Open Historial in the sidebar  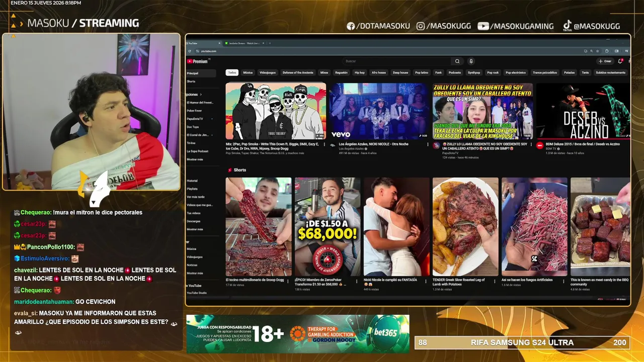coord(192,180)
